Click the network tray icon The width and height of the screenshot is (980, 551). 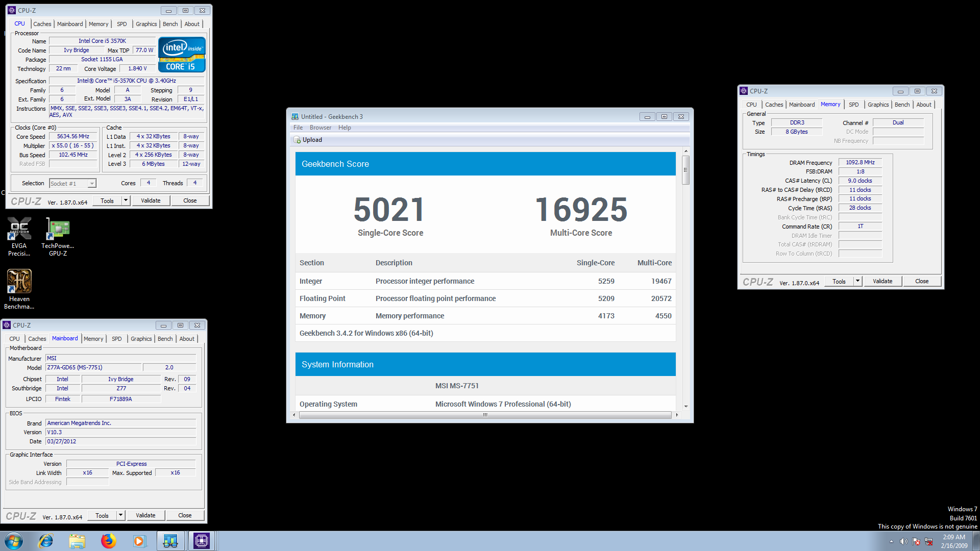tap(928, 541)
